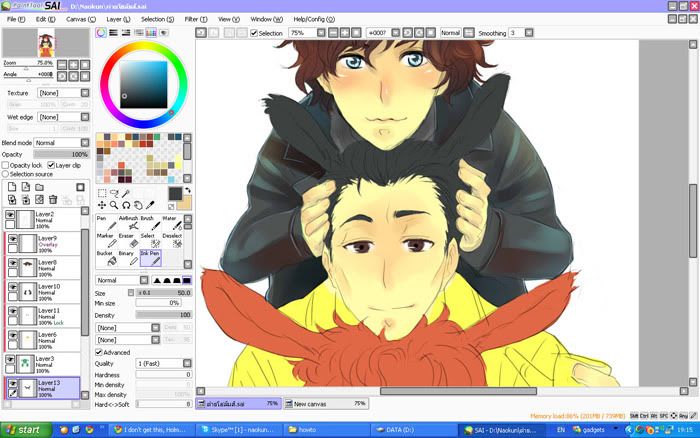Choose the Ink Pen tool

point(149,259)
